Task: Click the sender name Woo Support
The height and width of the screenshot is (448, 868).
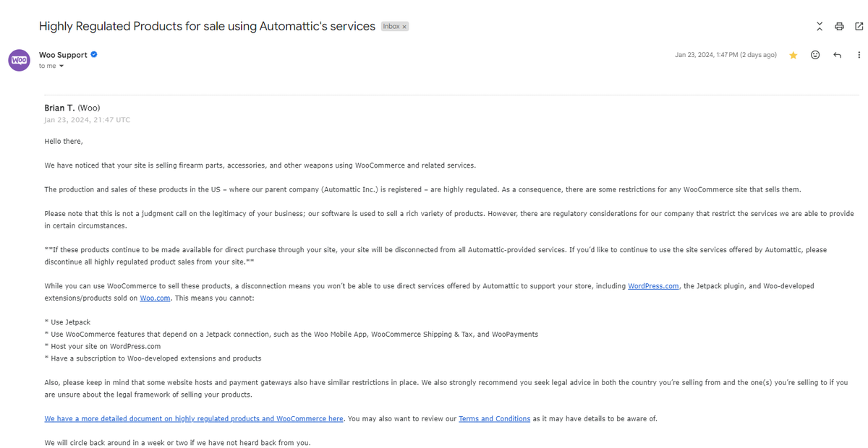Action: [x=63, y=55]
